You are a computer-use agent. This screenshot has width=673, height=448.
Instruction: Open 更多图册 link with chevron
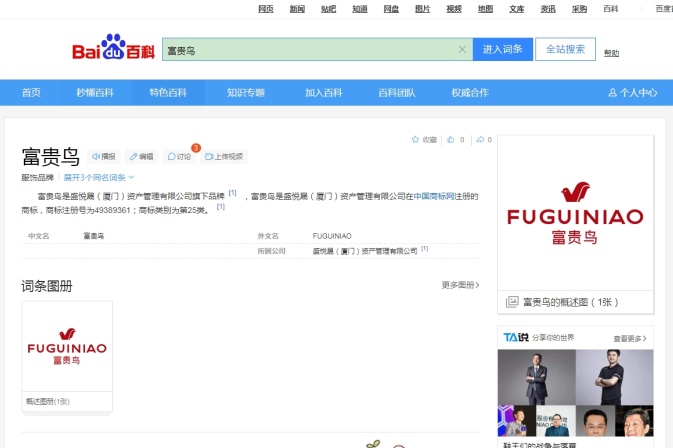pos(460,285)
